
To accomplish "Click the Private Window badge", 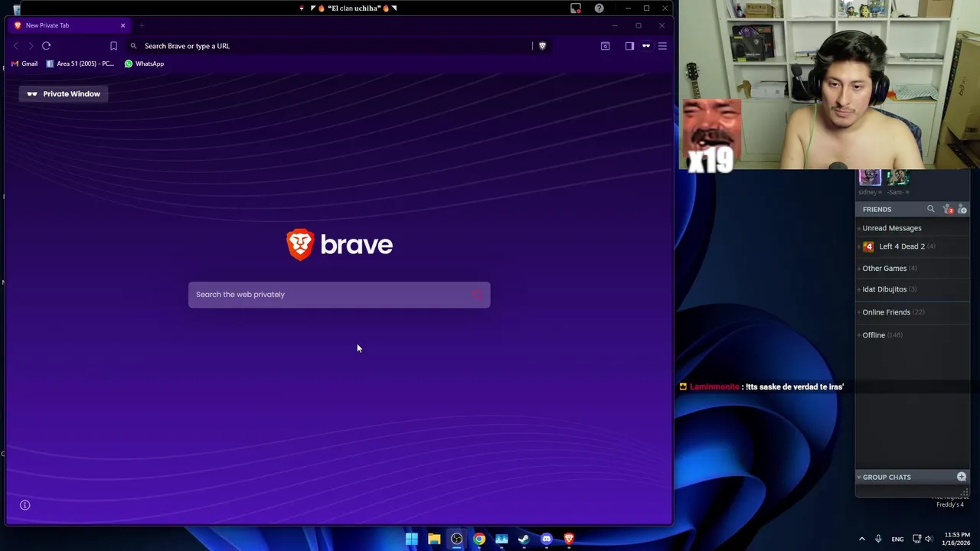I will (x=64, y=93).
